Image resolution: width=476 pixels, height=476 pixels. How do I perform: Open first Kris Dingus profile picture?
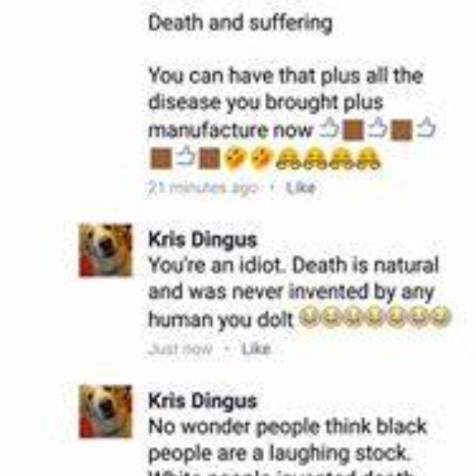106,250
